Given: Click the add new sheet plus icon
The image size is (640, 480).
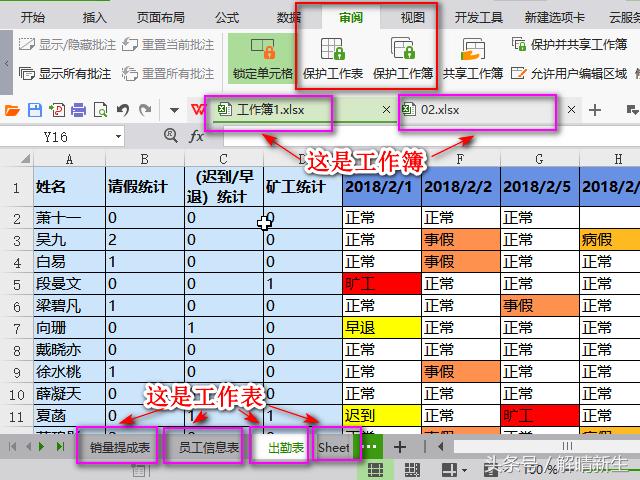Looking at the screenshot, I should point(400,447).
